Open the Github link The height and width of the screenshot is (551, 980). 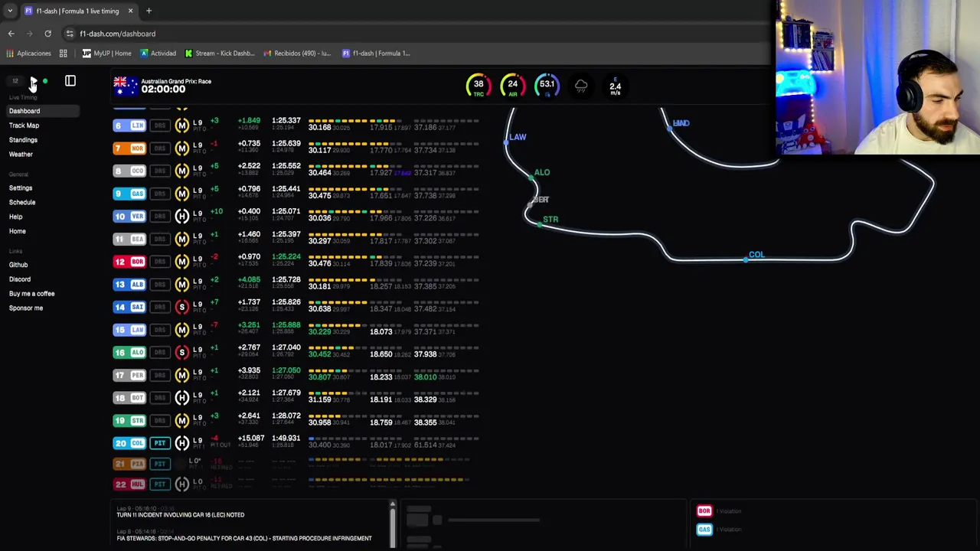18,265
